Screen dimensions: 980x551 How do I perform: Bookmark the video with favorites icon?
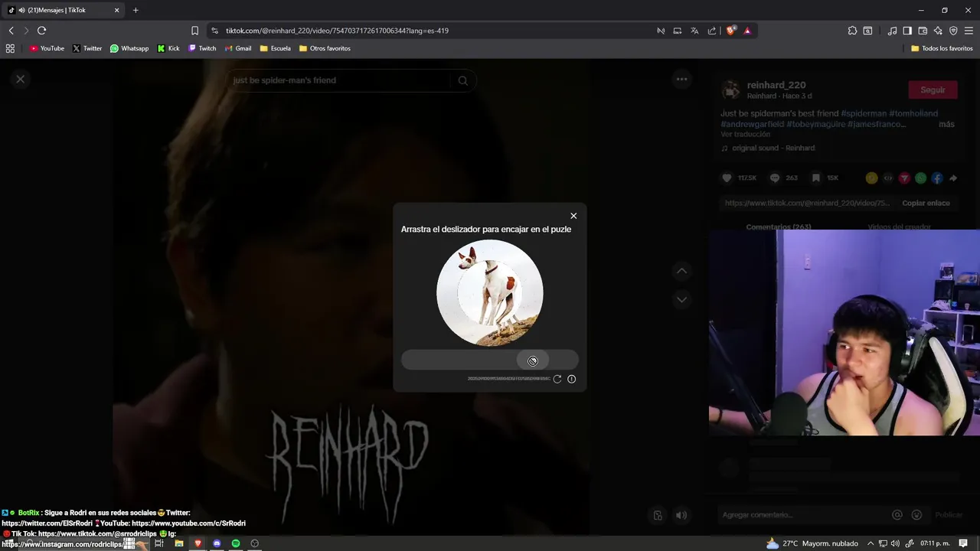(x=816, y=178)
